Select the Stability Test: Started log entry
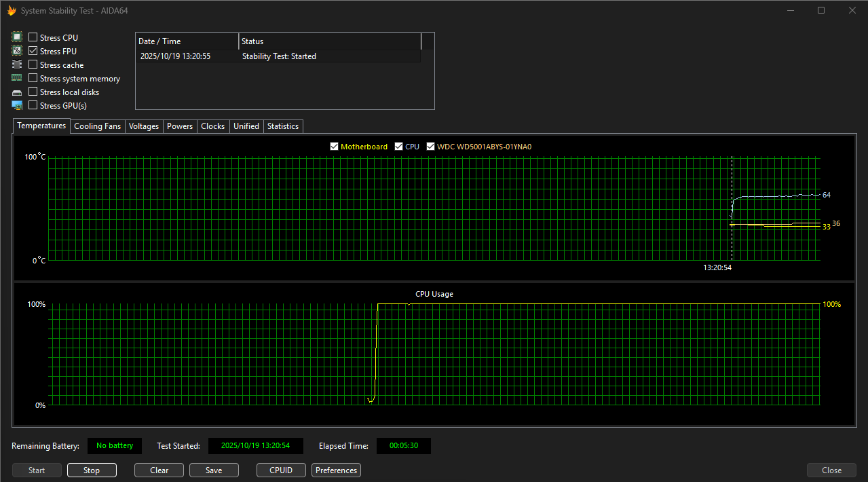The height and width of the screenshot is (482, 868). (279, 56)
